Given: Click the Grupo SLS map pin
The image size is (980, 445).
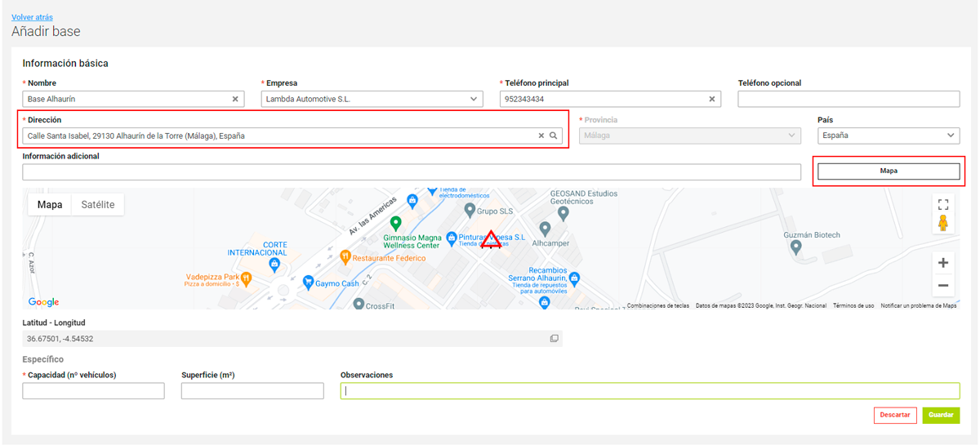Looking at the screenshot, I should point(470,210).
